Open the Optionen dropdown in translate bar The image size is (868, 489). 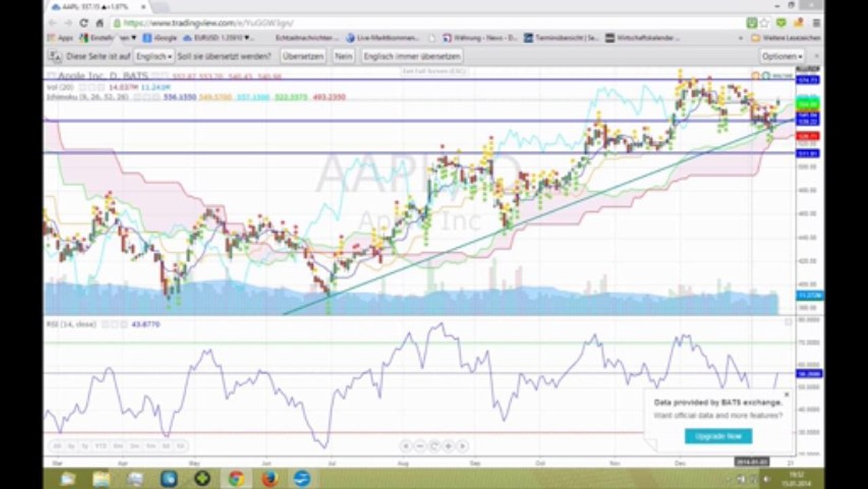pyautogui.click(x=782, y=56)
